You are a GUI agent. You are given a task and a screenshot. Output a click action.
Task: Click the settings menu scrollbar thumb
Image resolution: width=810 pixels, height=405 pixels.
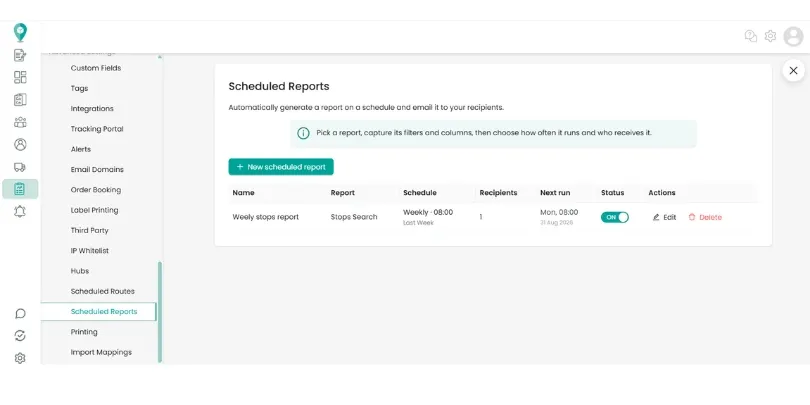(160, 311)
